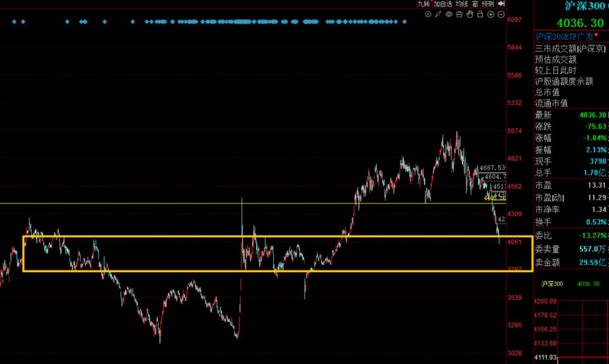Viewport: 609px width, 364px height.
Task: Zoom out with the minus icon
Action: coord(501,14)
